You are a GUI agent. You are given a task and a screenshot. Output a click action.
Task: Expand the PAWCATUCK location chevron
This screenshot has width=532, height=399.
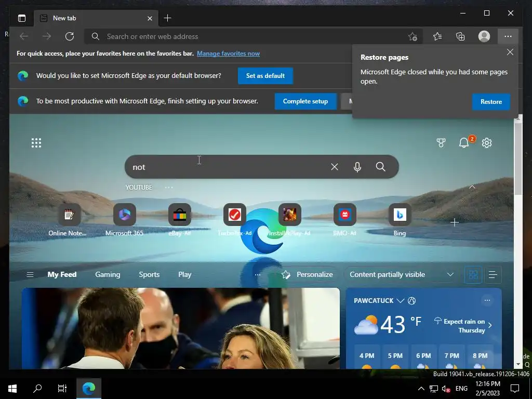[401, 301]
